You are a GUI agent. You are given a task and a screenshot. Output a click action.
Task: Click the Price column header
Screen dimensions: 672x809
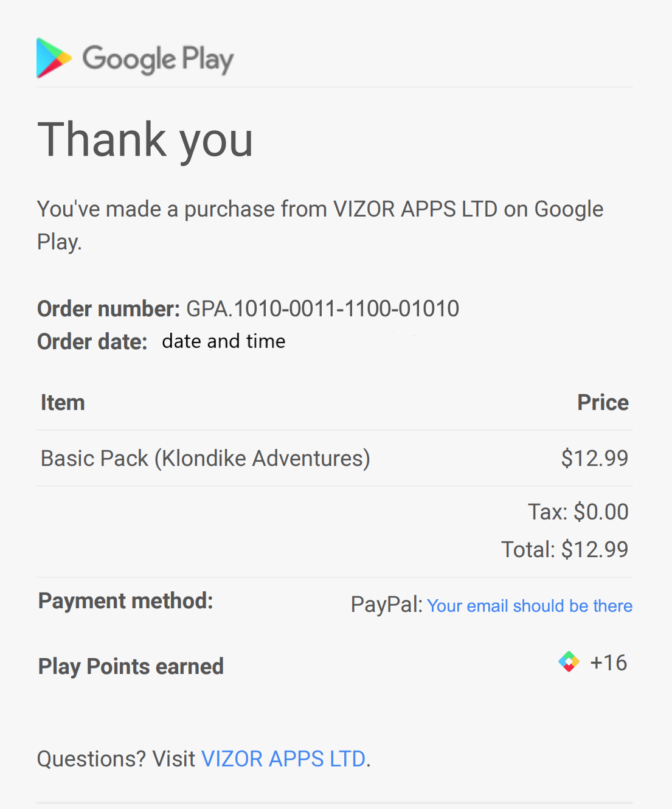coord(603,403)
